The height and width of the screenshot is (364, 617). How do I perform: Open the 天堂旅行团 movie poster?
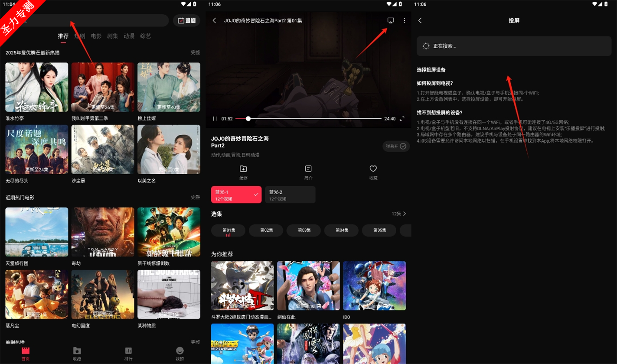pyautogui.click(x=37, y=232)
